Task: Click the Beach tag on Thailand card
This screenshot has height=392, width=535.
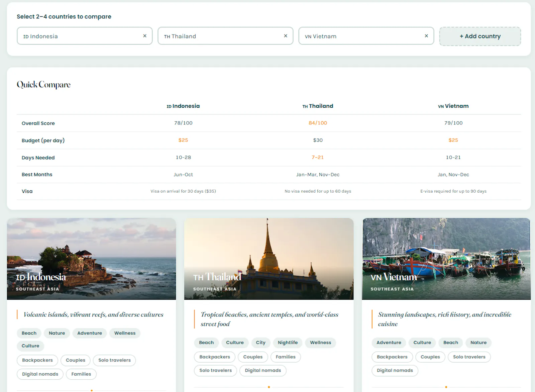Action: [206, 342]
